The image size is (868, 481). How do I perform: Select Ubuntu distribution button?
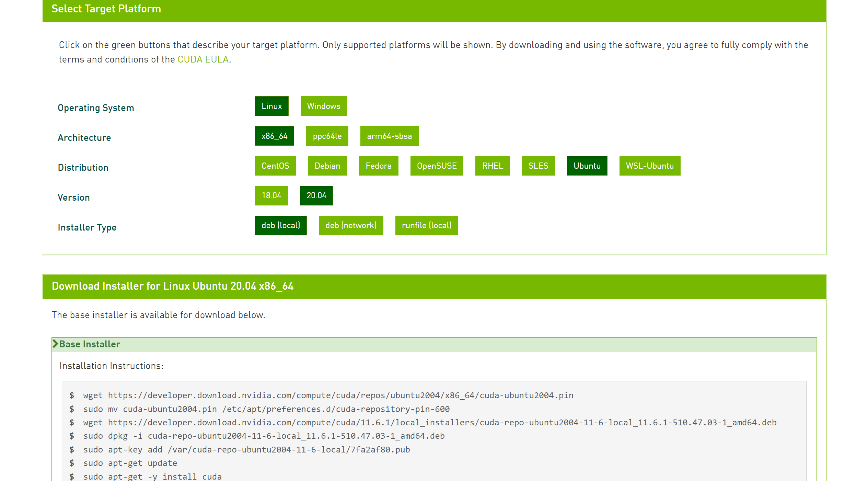(x=587, y=166)
